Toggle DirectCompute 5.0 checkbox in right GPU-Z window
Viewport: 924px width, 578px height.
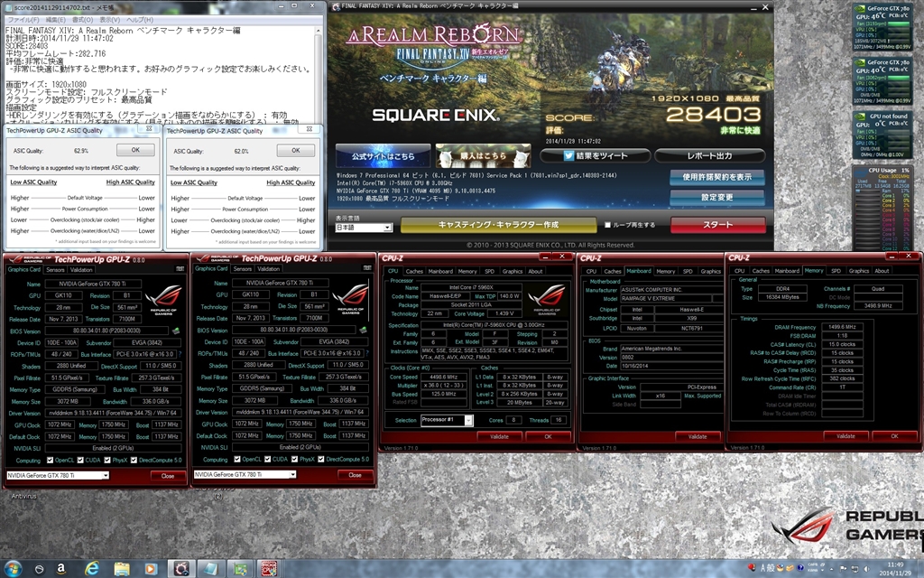pos(321,459)
